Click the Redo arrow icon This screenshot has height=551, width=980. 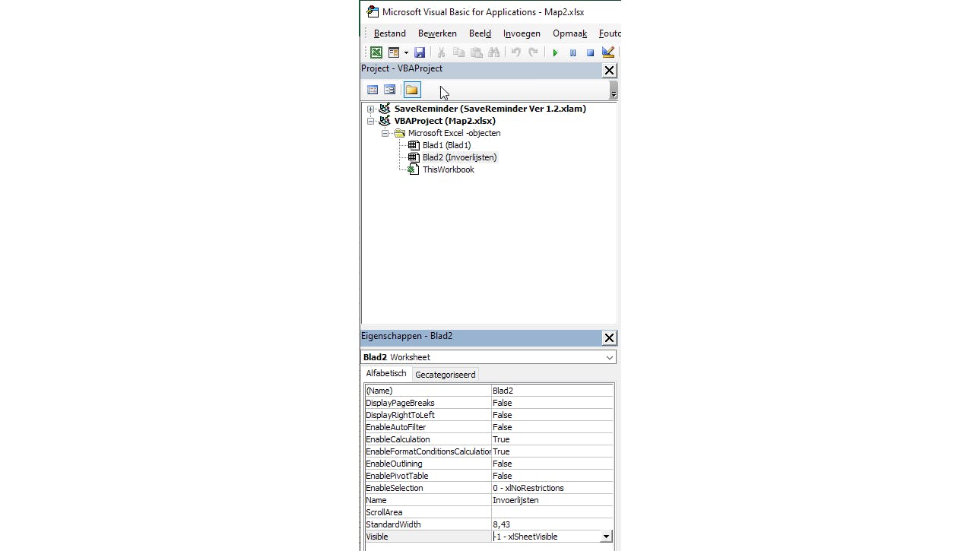coord(533,52)
